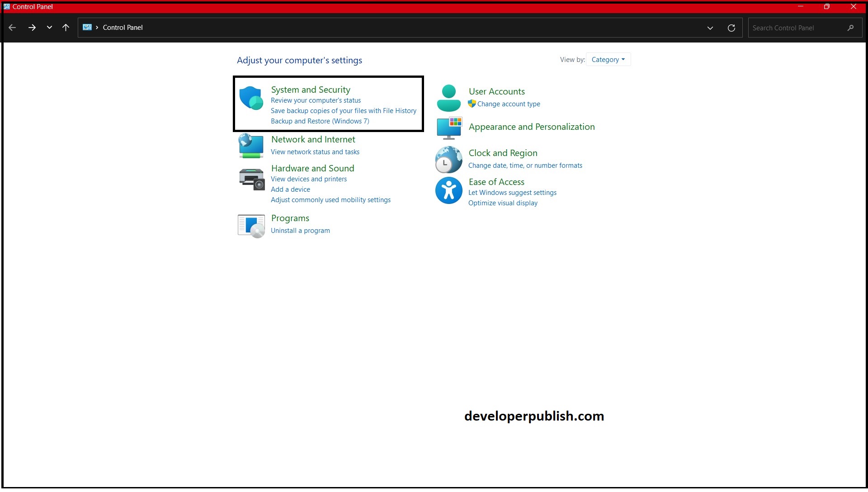
Task: Expand the address bar previous pages chevron
Action: click(x=710, y=28)
